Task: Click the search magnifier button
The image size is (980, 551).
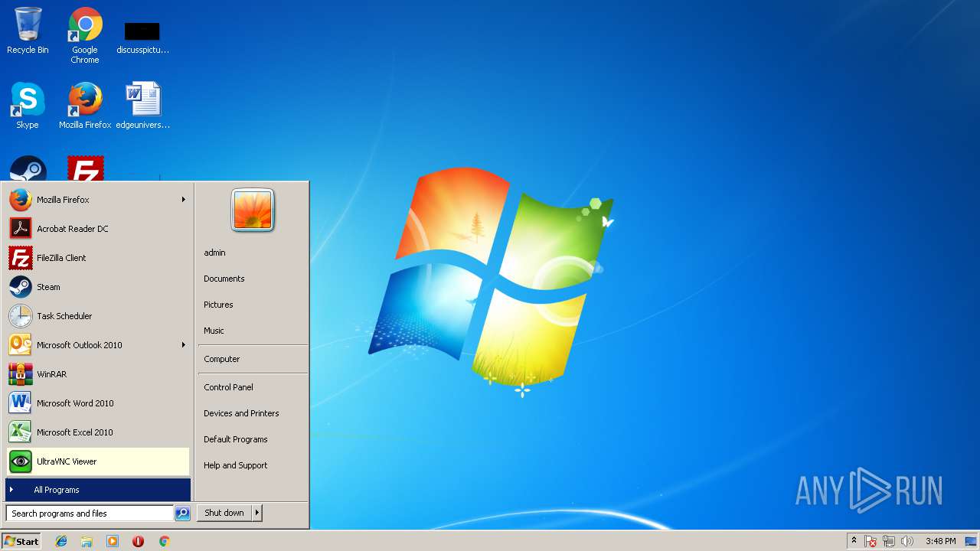Action: point(182,514)
